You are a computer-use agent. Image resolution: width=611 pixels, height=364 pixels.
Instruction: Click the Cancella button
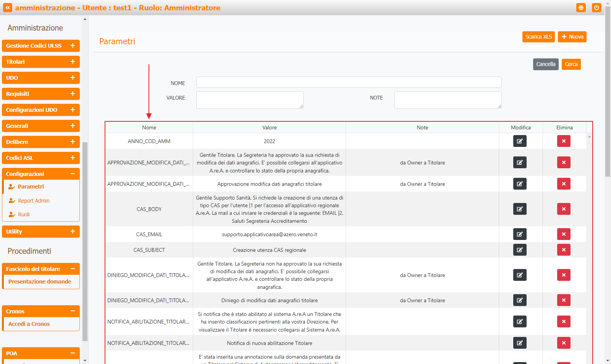coord(545,64)
